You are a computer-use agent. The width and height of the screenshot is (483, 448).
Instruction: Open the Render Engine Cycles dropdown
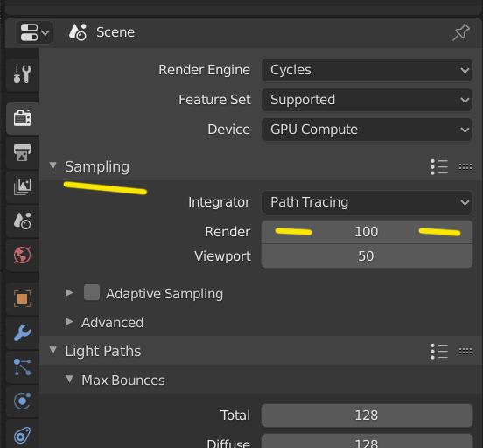point(367,70)
